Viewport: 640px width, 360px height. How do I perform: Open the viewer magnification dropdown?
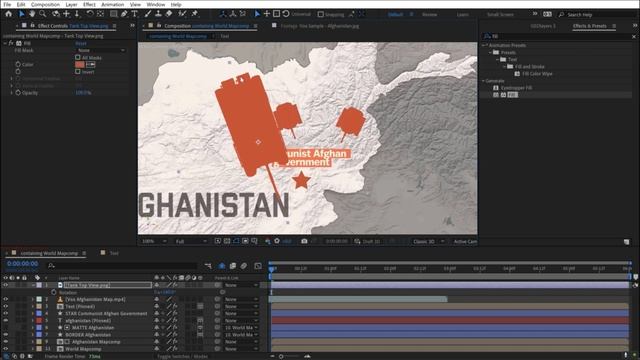154,241
